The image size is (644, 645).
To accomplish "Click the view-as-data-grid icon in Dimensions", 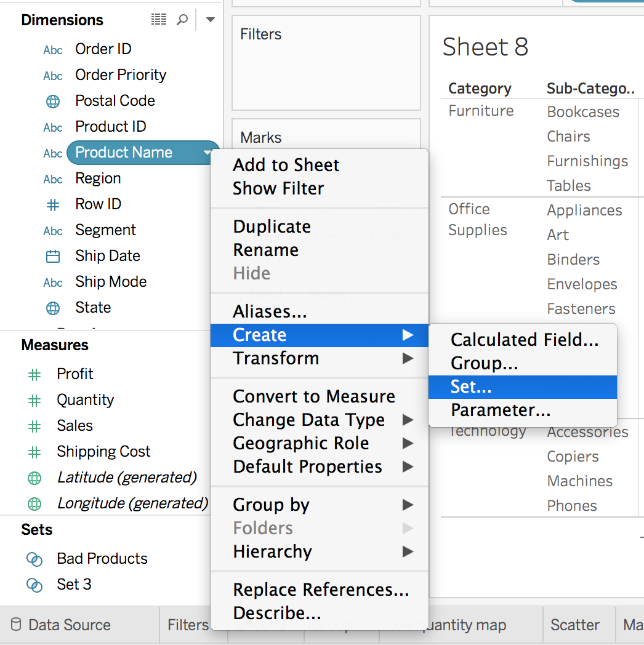I will pyautogui.click(x=159, y=20).
